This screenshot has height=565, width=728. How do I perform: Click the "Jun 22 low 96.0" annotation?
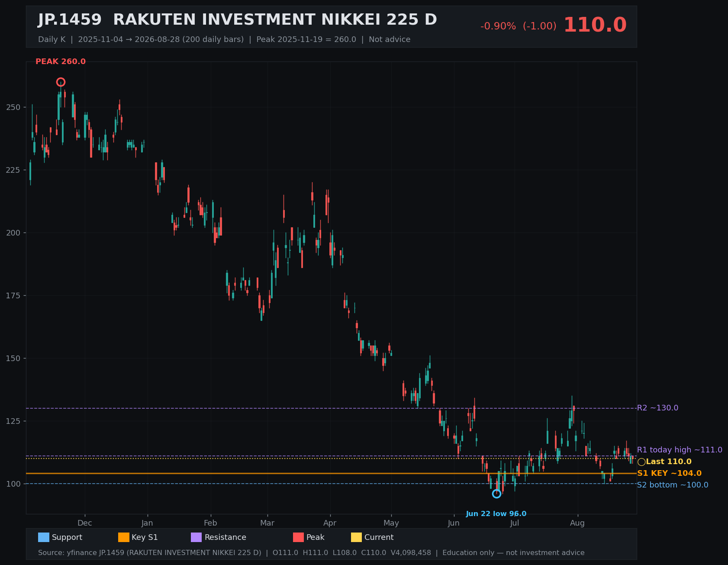pos(496,514)
